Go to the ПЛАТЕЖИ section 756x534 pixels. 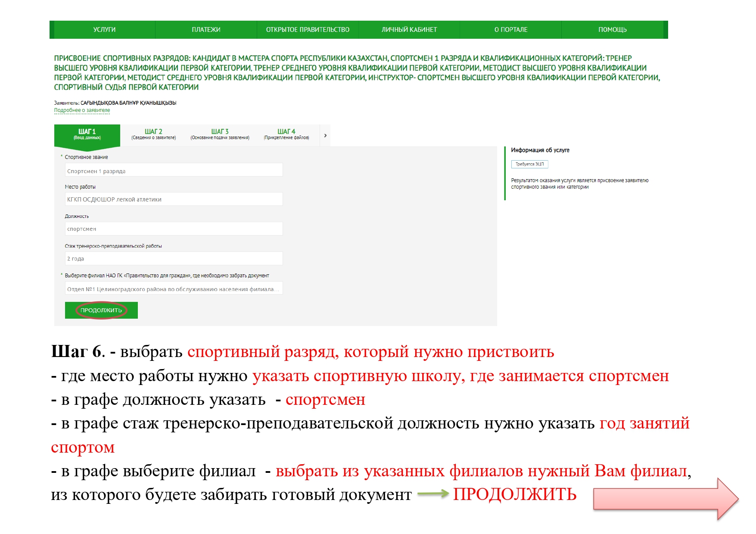click(206, 30)
